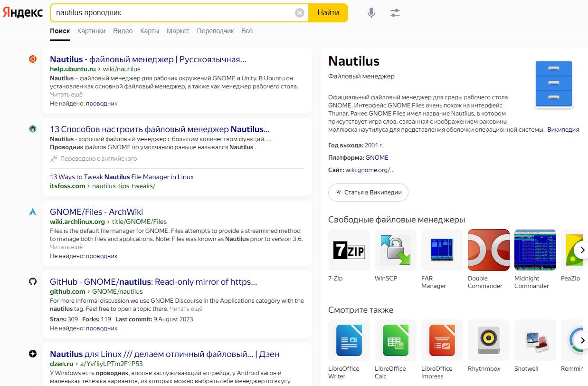Click the yellow Найти search button
588x386 pixels.
(x=328, y=13)
